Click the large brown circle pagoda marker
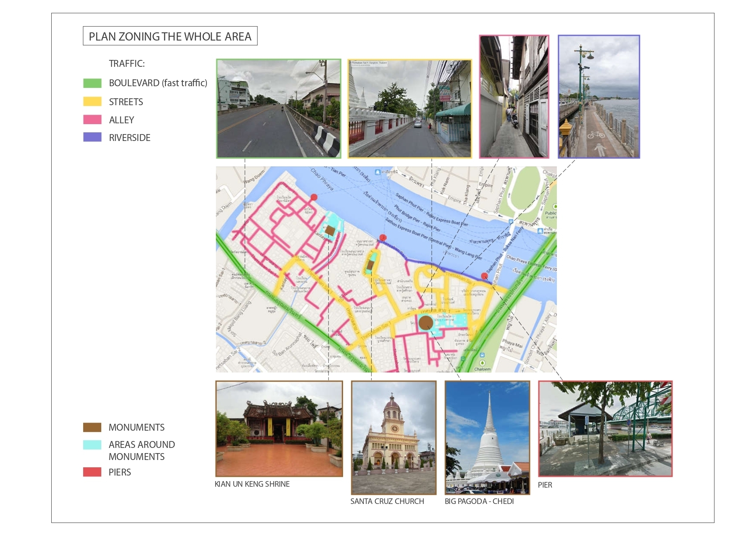 coord(426,322)
